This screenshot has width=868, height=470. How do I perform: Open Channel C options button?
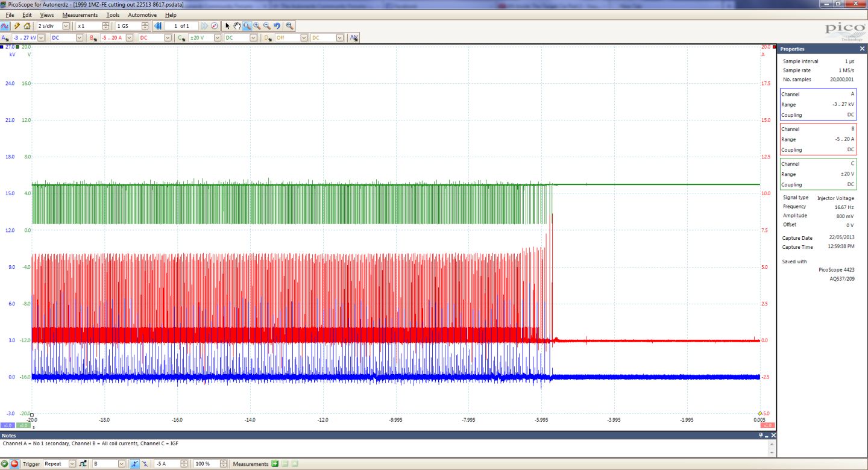coord(181,37)
